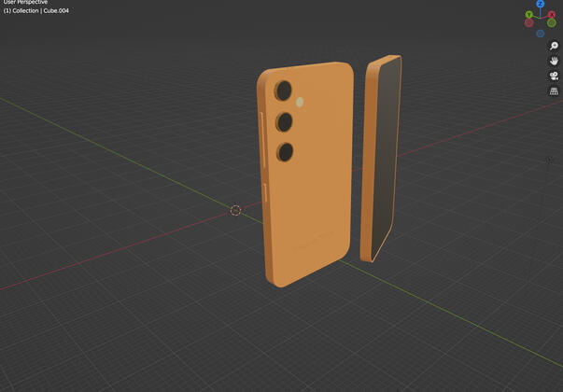Click the green Y axis gizmo handle
This screenshot has height=392, width=563.
point(529,15)
